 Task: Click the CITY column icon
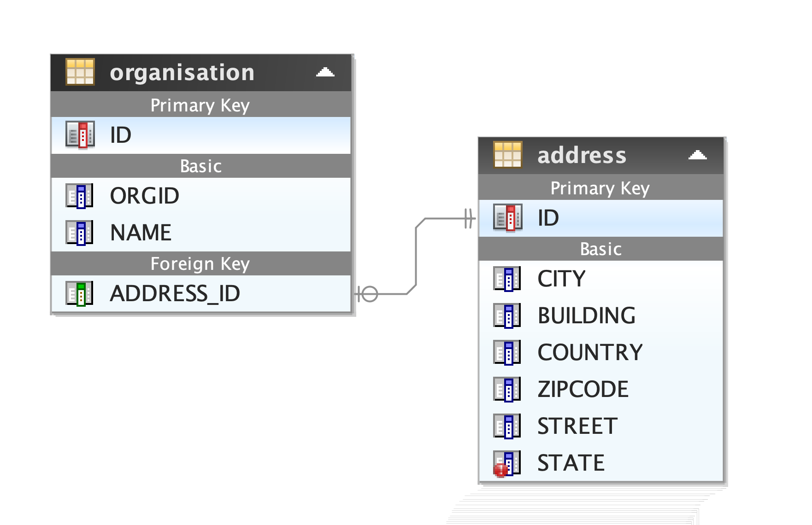[x=507, y=279]
